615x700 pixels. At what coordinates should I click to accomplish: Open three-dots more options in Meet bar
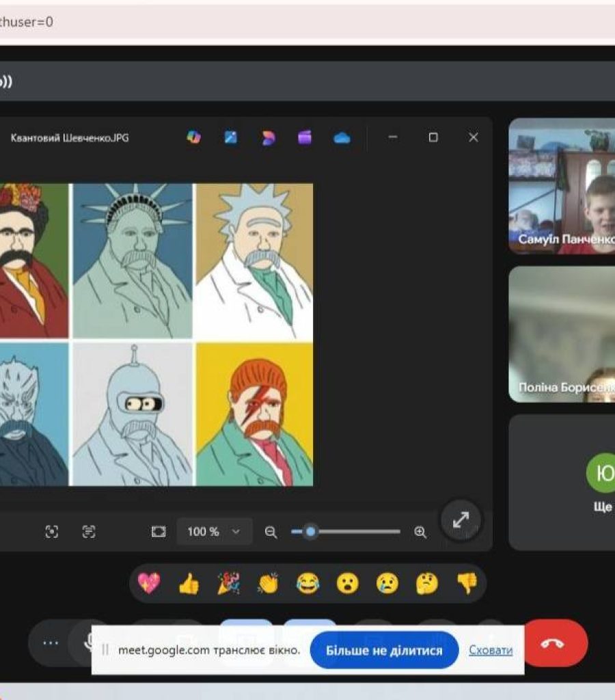(x=51, y=643)
